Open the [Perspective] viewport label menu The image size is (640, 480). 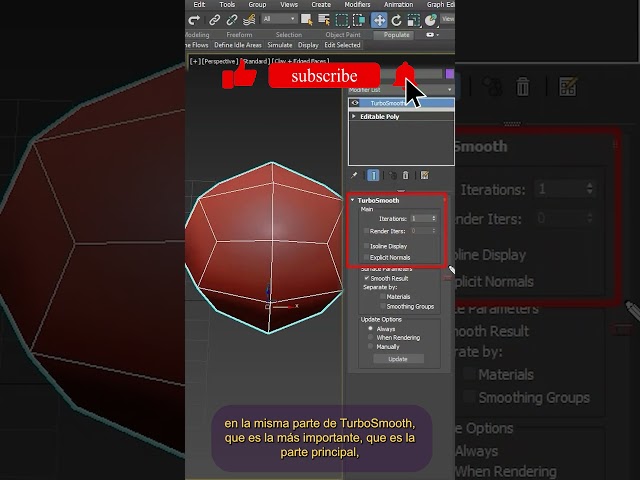click(x=220, y=61)
